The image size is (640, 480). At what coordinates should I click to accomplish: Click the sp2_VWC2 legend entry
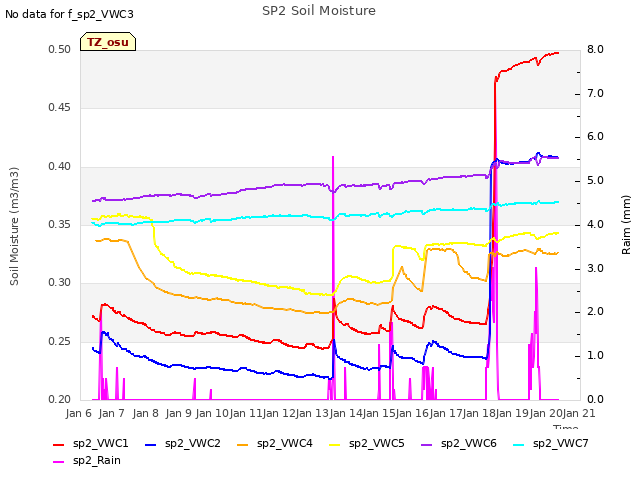[182, 443]
